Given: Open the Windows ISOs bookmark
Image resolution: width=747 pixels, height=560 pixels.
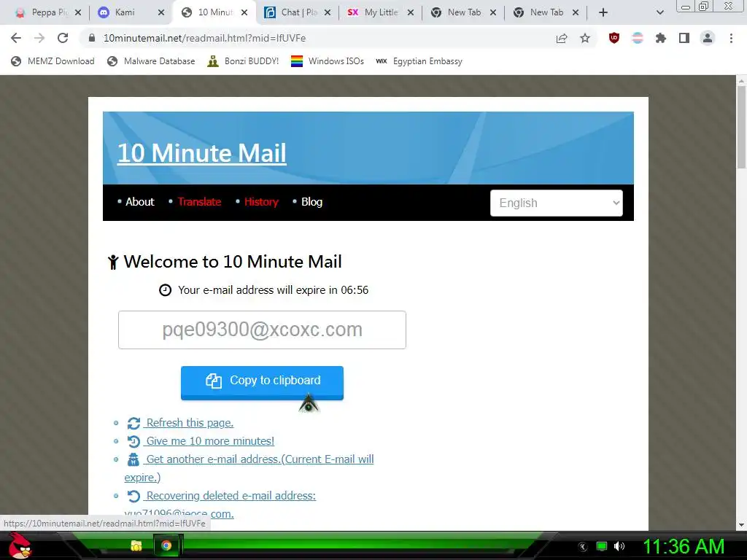Looking at the screenshot, I should coord(328,61).
